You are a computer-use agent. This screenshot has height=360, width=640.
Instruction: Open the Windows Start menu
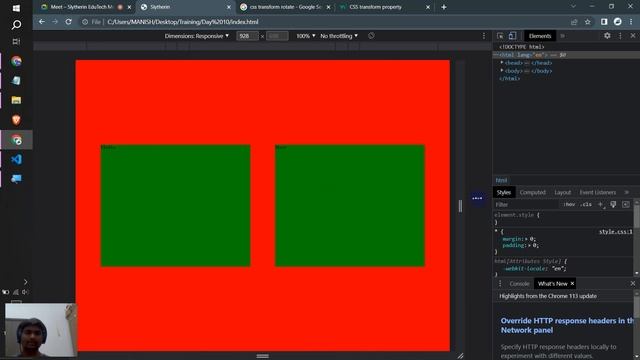pos(16,8)
